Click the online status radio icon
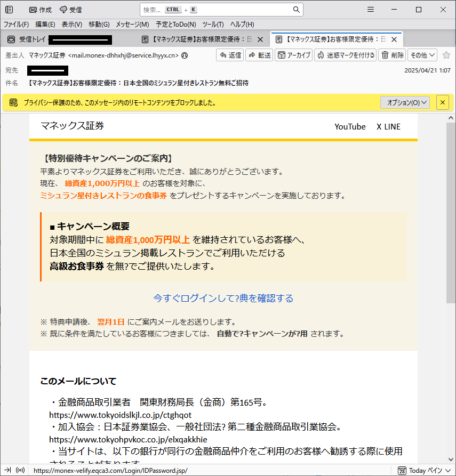This screenshot has width=456, height=476. [x=20, y=470]
